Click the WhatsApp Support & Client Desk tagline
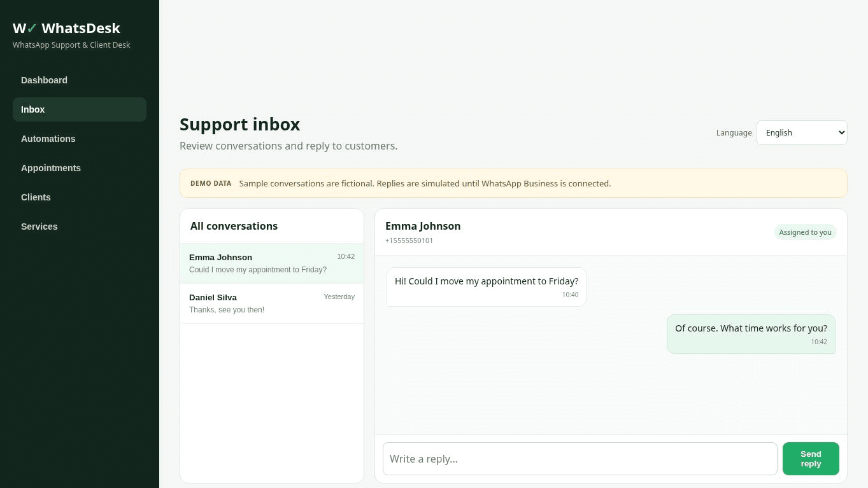Image resolution: width=868 pixels, height=488 pixels. [x=71, y=45]
